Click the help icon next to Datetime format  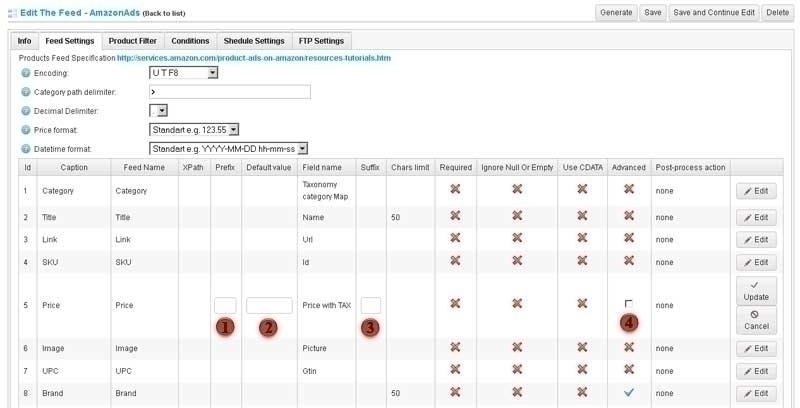[x=26, y=149]
